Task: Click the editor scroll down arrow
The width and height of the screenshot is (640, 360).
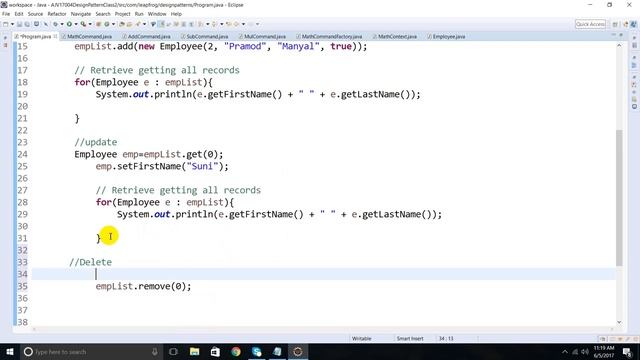Action: [x=619, y=322]
